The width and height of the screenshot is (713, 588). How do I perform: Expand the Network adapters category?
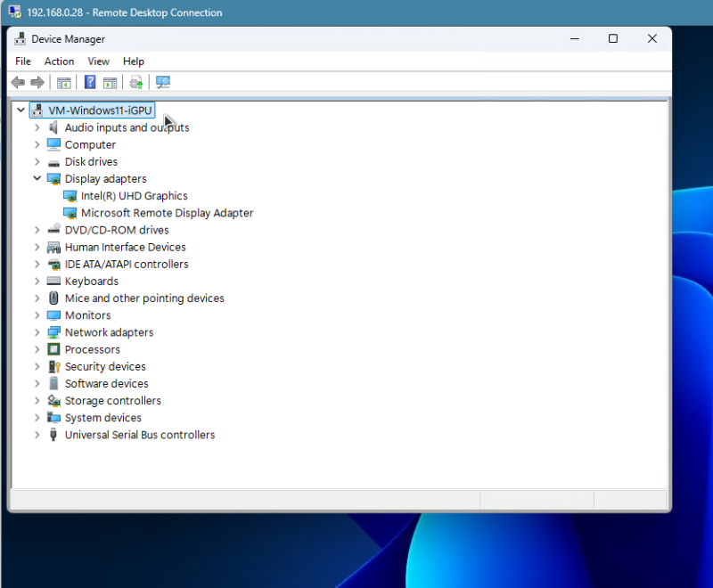(x=37, y=332)
